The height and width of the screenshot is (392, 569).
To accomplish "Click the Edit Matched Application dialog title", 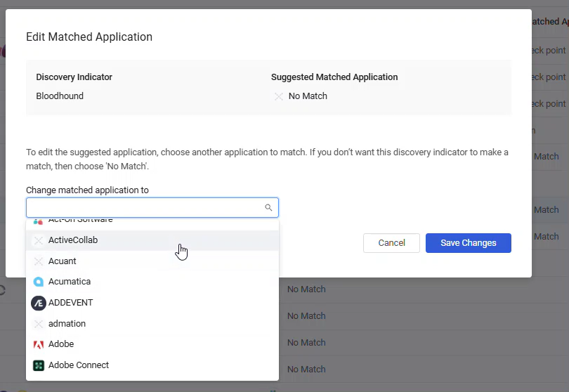I will coord(89,37).
